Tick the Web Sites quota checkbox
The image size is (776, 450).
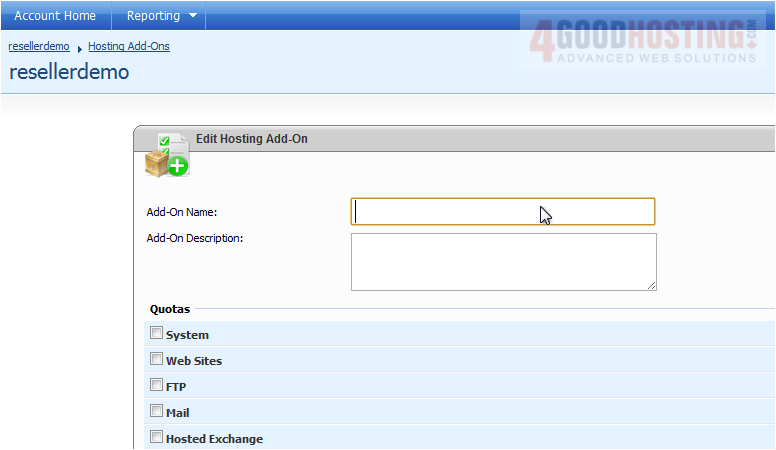[x=156, y=359]
